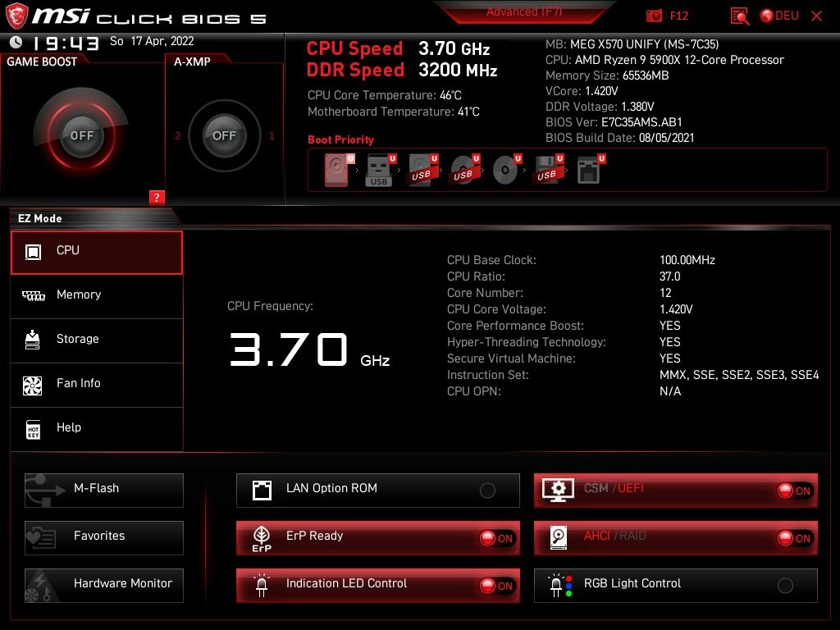
Task: Click "Motherboard Temperature: 41°C"
Action: [x=394, y=112]
